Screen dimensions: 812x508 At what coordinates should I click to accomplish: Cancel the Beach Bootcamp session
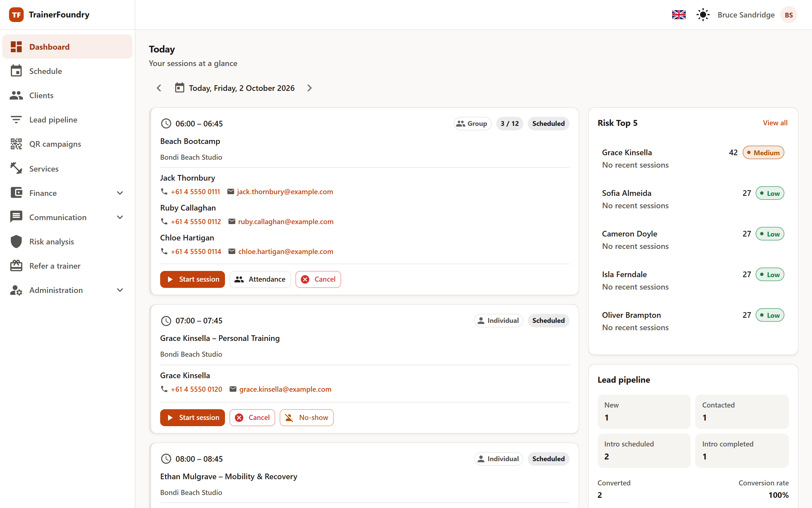click(x=318, y=279)
